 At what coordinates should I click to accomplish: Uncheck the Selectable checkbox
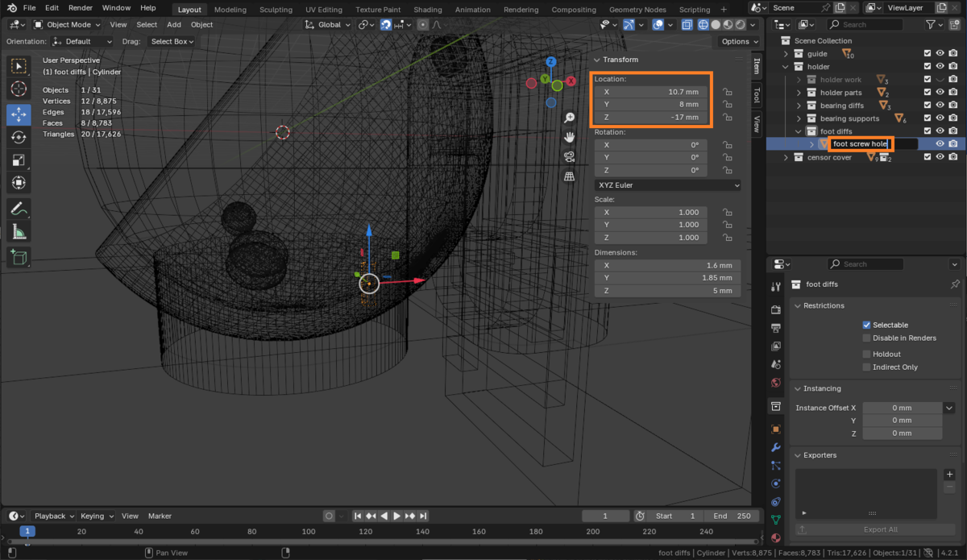[x=867, y=325]
